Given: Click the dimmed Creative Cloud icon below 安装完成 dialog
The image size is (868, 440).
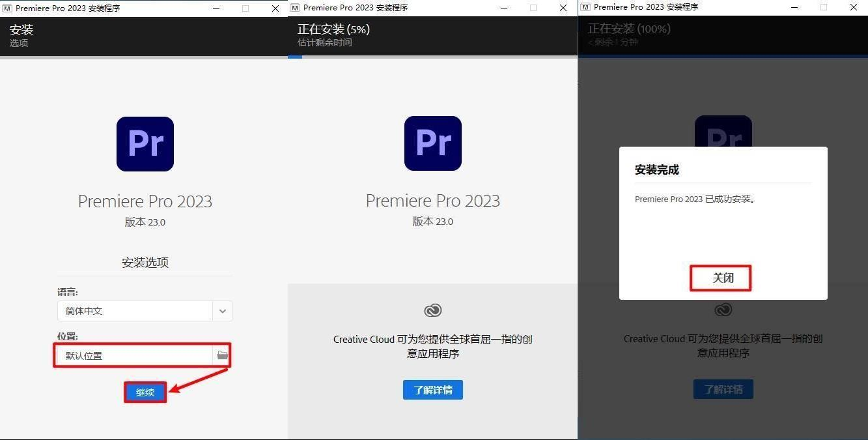Looking at the screenshot, I should [723, 310].
